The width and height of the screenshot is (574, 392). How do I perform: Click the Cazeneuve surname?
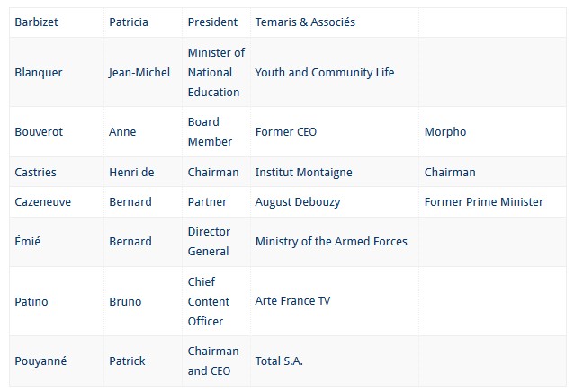coord(43,202)
